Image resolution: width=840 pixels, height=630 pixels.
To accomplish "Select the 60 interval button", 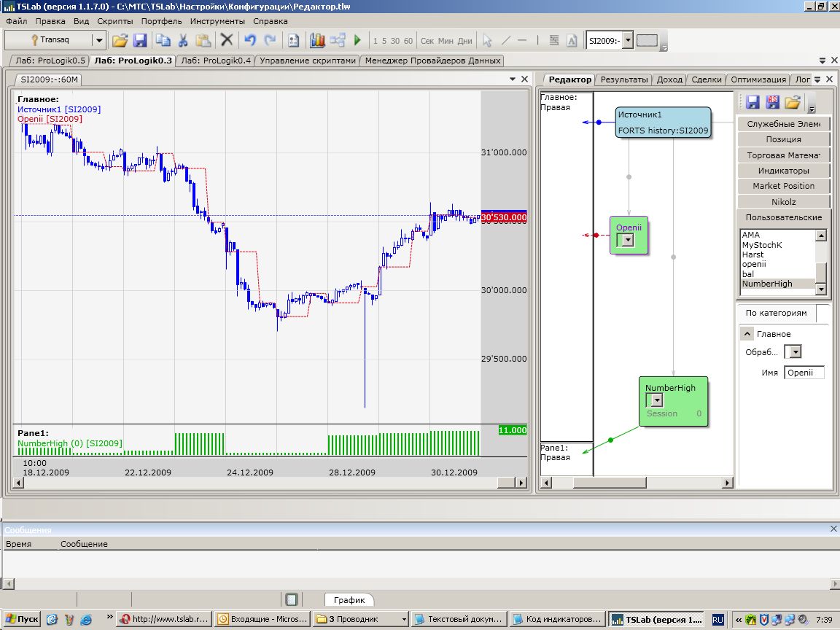I will [x=408, y=41].
